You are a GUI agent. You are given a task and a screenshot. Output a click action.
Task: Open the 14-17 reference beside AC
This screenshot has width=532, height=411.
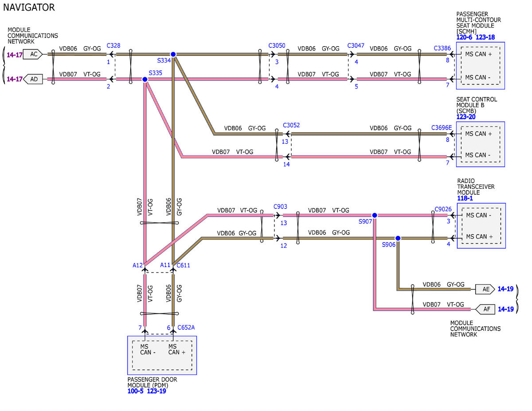(14, 55)
